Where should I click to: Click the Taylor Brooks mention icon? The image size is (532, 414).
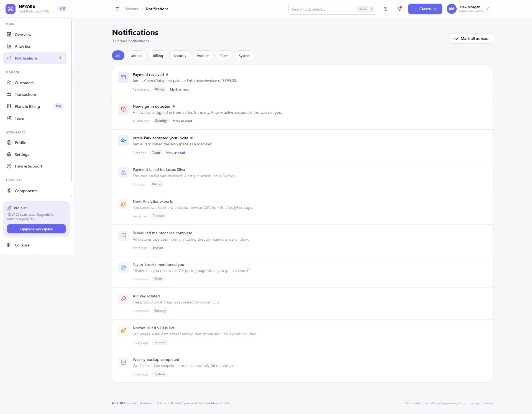coord(123,267)
